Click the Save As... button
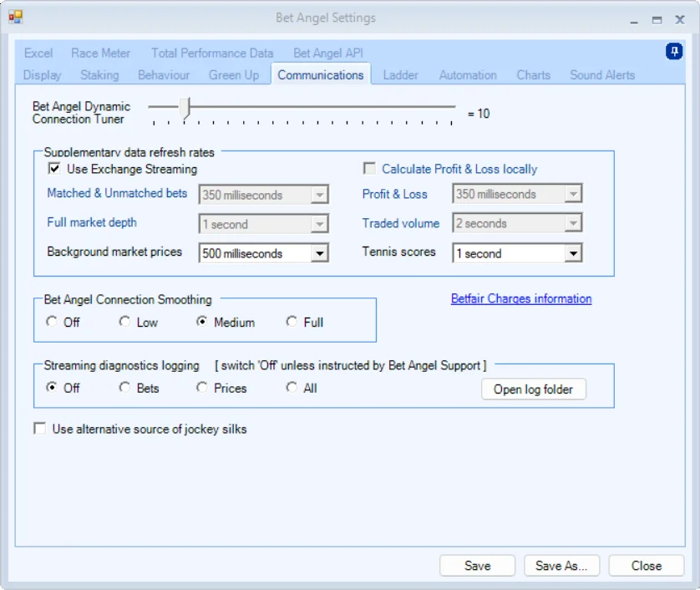700x590 pixels. (561, 566)
